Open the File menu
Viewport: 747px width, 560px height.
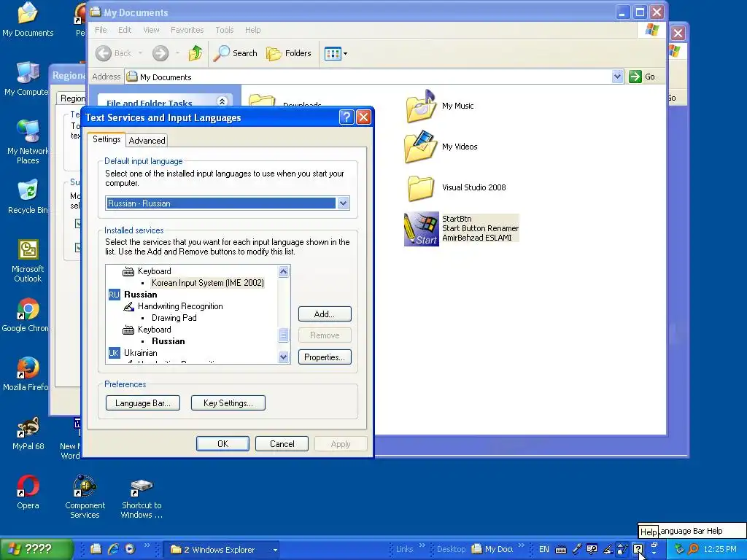coord(101,30)
